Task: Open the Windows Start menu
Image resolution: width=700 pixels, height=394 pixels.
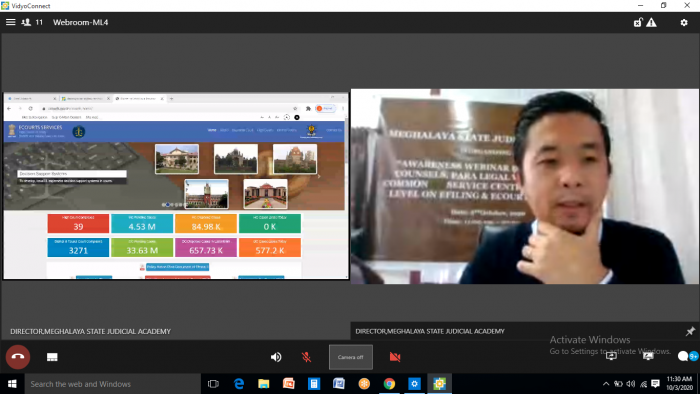Action: coord(12,384)
